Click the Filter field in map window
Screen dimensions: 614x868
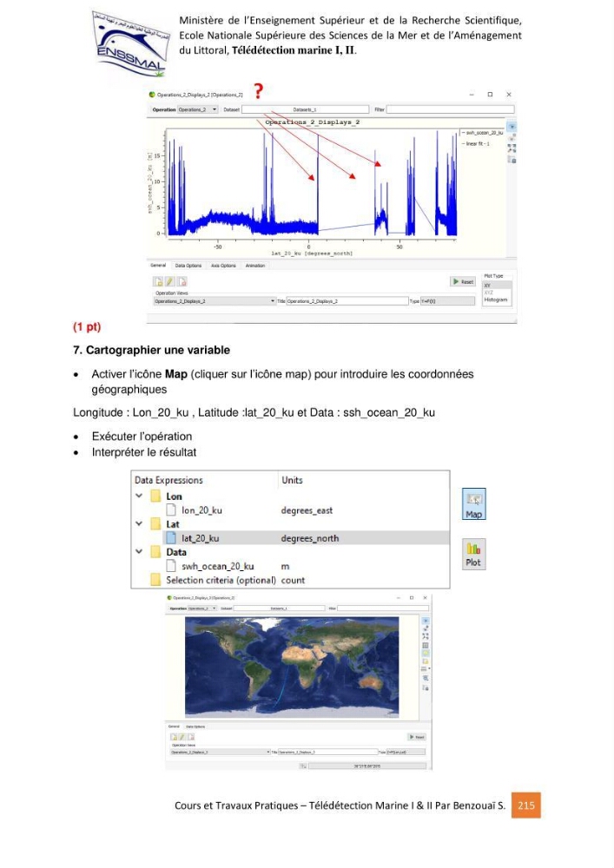point(383,608)
